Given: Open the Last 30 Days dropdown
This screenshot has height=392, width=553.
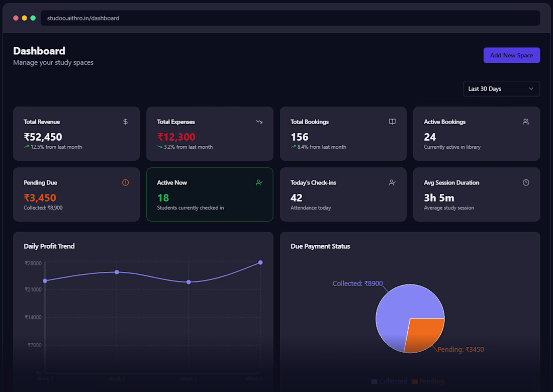Looking at the screenshot, I should [x=501, y=89].
